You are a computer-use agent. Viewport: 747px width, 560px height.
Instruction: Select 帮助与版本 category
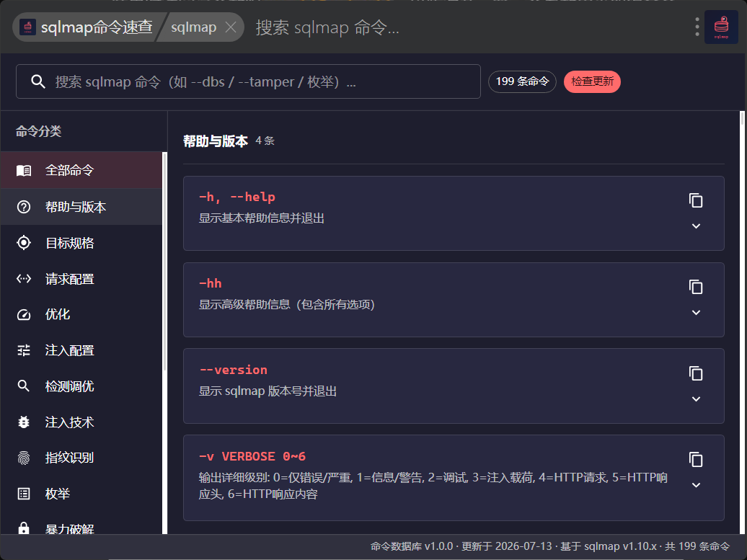click(x=81, y=207)
